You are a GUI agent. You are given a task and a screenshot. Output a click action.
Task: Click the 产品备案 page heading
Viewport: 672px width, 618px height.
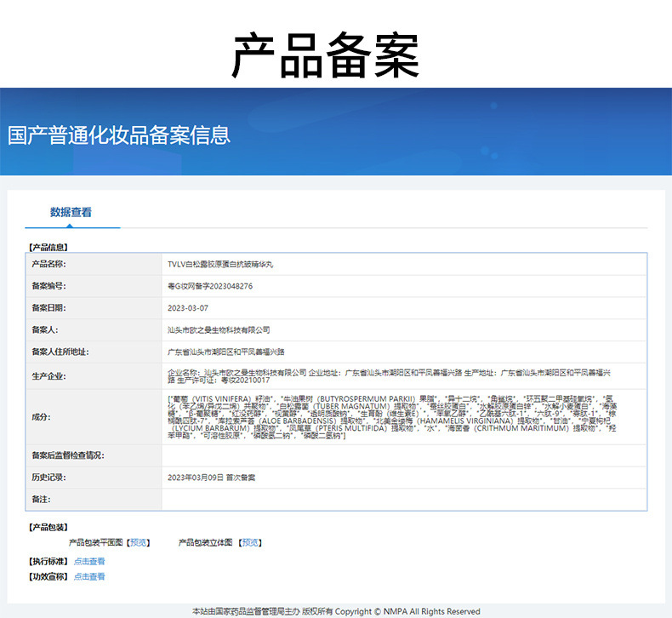326,55
